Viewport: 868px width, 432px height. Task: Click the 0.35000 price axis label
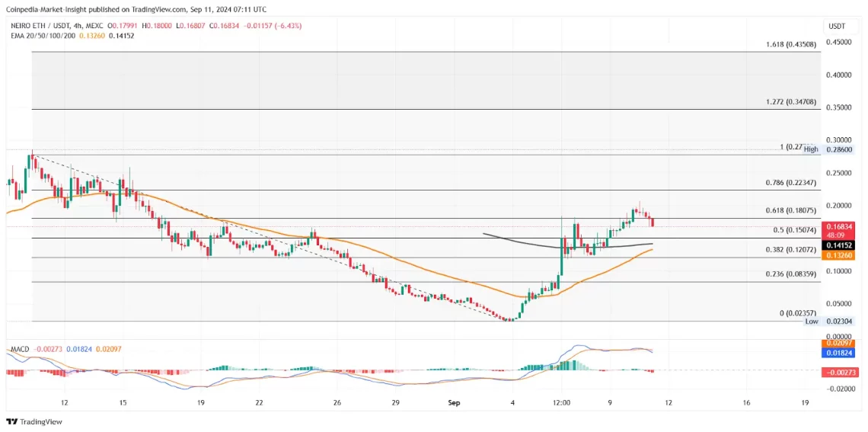(x=838, y=107)
